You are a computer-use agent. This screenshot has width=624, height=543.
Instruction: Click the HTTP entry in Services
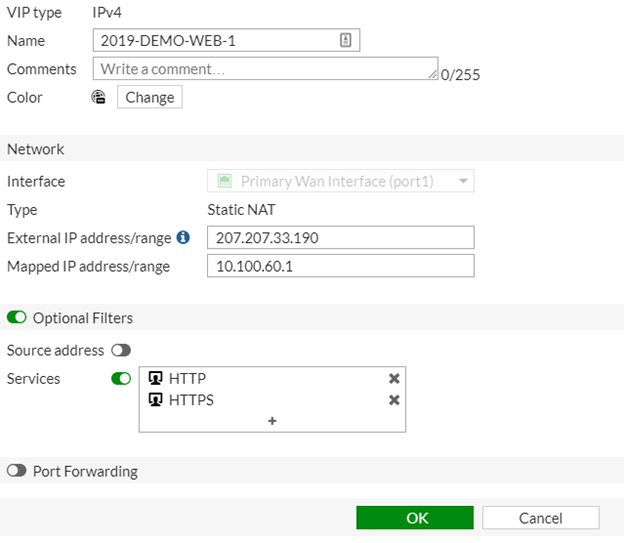pos(272,378)
